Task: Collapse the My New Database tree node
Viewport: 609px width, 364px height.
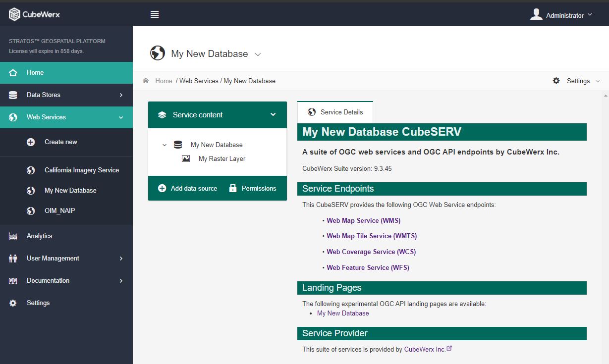Action: [165, 145]
